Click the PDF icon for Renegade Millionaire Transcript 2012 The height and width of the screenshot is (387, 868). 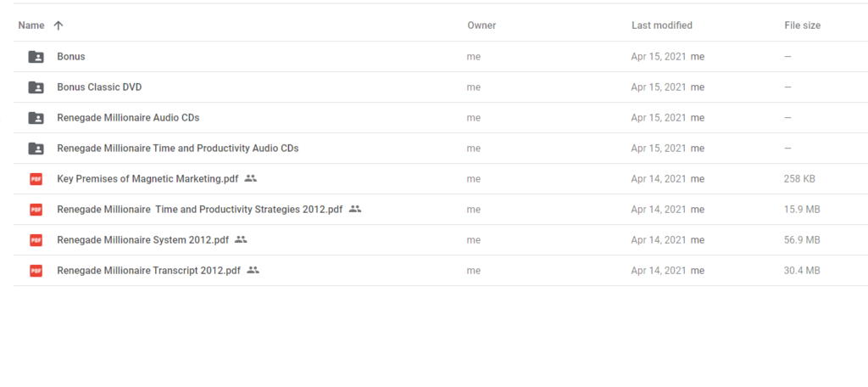coord(36,270)
